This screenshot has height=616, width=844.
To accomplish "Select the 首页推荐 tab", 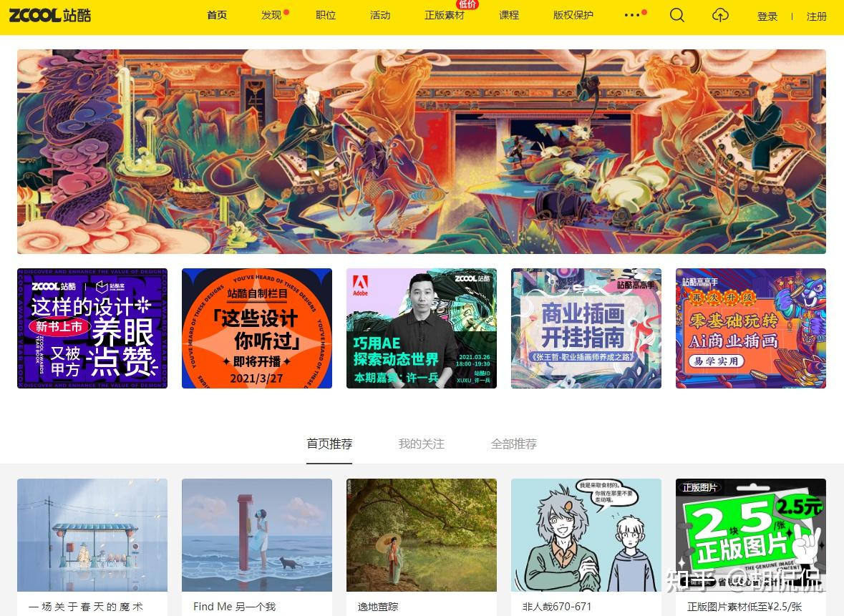I will click(329, 444).
